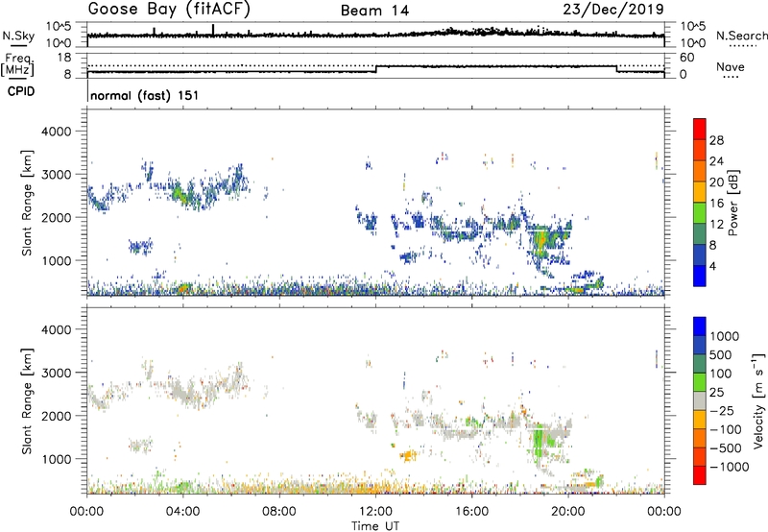
Task: Click the "60" Nave axis tick label
Action: click(687, 58)
